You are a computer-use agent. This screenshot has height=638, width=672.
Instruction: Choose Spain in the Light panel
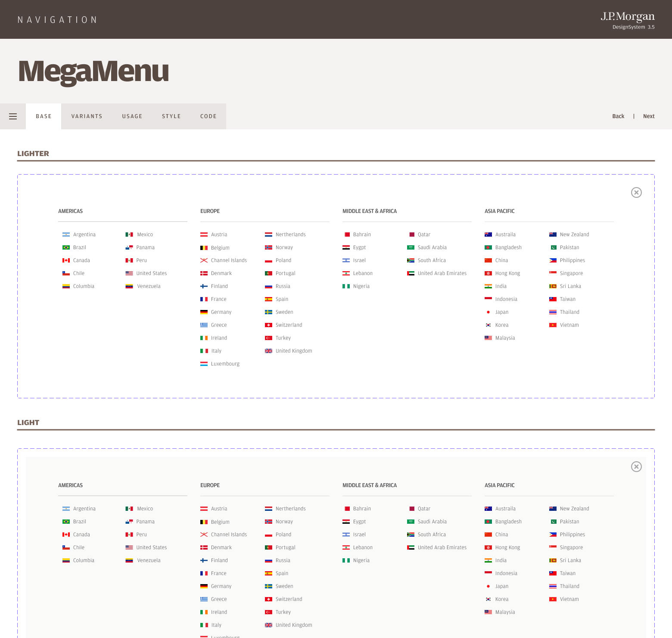tap(282, 573)
